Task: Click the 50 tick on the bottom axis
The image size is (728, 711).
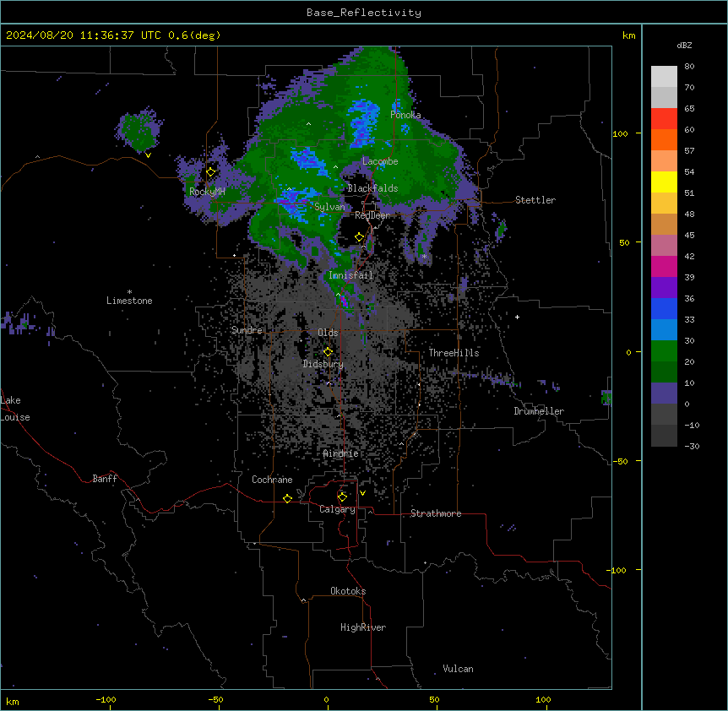Action: pos(434,699)
